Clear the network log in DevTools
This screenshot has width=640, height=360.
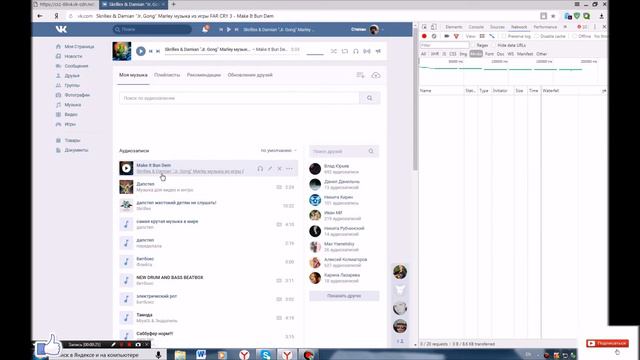(x=434, y=36)
